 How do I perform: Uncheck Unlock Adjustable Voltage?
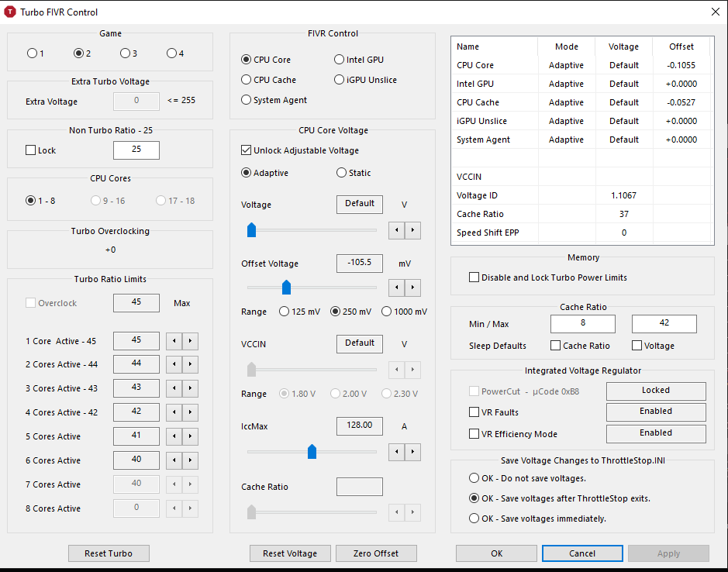coord(247,150)
